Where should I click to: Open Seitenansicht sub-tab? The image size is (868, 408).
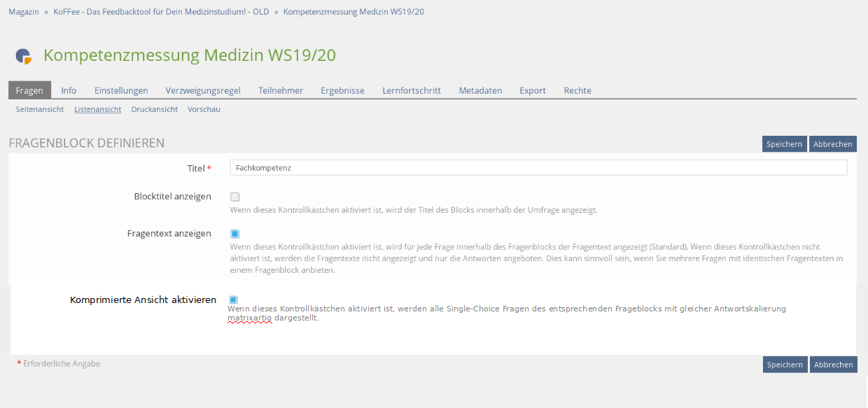click(40, 109)
